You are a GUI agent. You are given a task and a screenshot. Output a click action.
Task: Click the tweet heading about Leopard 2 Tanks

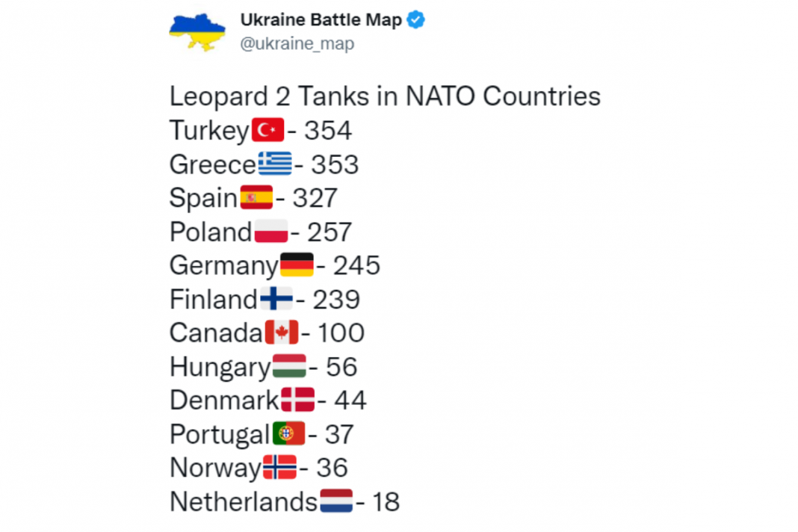[385, 96]
